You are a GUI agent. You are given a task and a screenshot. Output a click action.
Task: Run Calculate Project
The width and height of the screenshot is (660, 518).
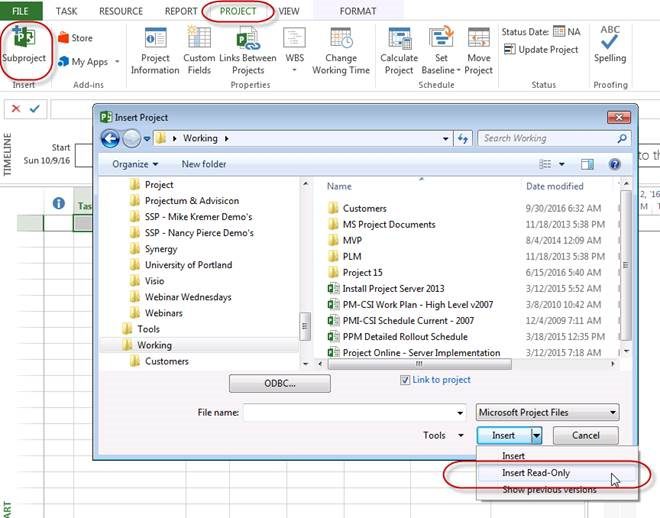[x=399, y=51]
